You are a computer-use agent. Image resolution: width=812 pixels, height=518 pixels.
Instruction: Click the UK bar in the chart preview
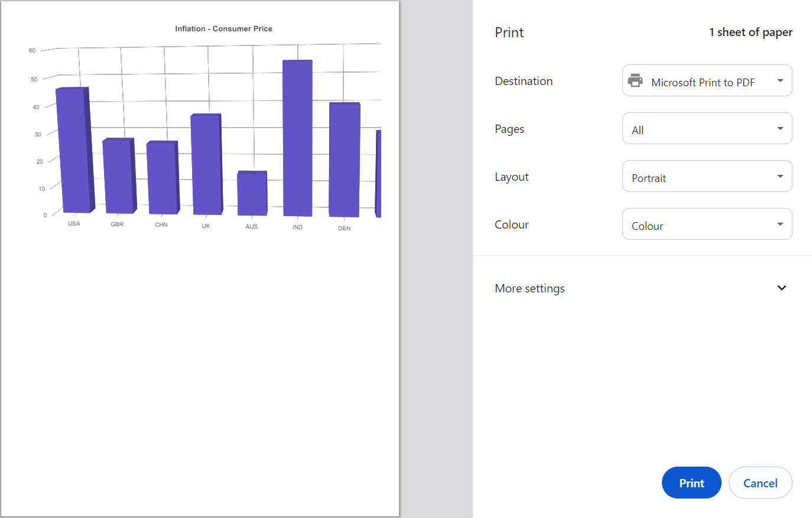(x=206, y=164)
